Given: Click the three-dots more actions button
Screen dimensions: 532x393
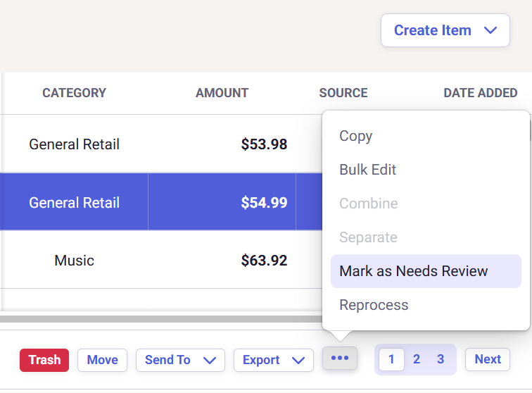Looking at the screenshot, I should click(340, 358).
